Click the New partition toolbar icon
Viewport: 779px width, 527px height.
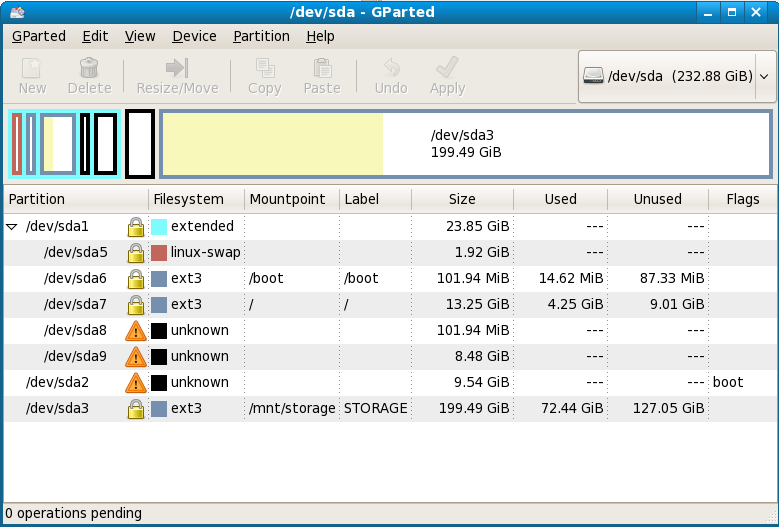[x=32, y=68]
